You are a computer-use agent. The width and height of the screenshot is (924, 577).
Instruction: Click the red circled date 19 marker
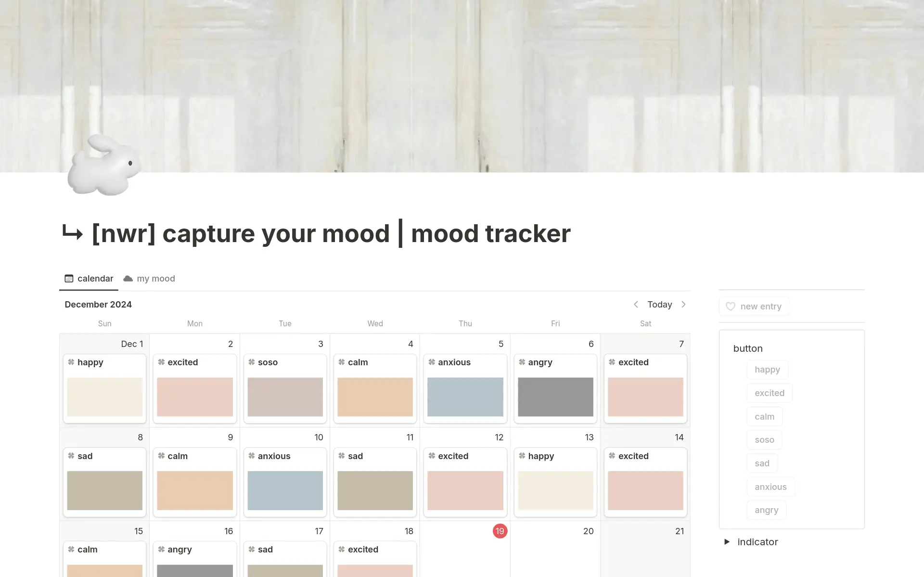[x=500, y=531]
